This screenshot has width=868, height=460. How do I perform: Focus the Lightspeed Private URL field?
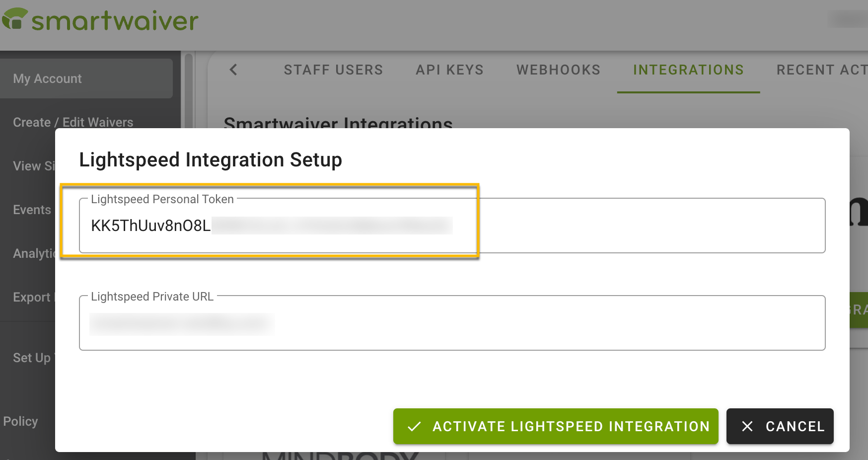coord(452,323)
